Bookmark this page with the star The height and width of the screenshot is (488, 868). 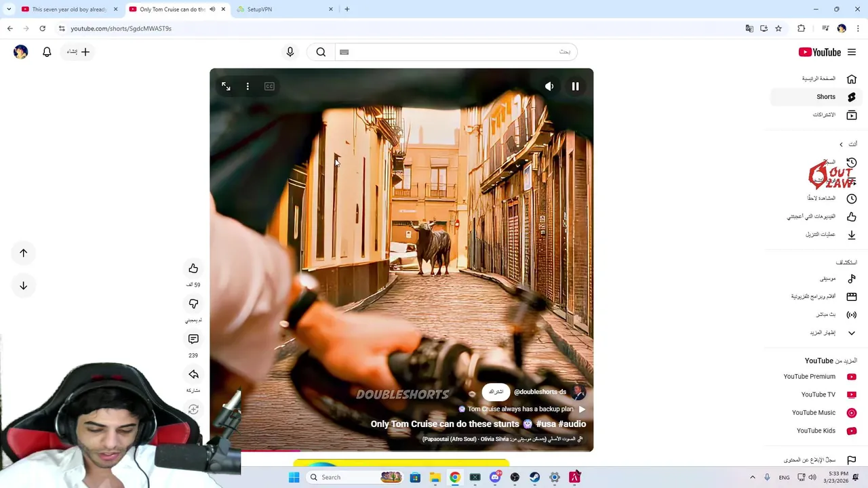[778, 28]
